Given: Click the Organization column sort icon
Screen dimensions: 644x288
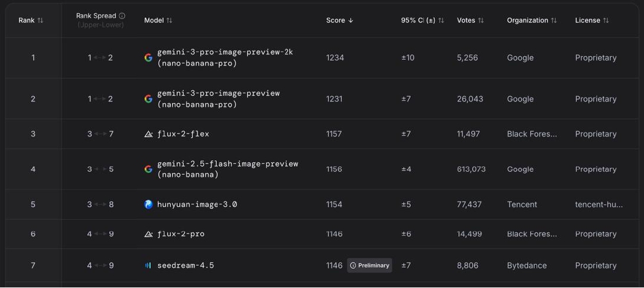Looking at the screenshot, I should pyautogui.click(x=554, y=20).
